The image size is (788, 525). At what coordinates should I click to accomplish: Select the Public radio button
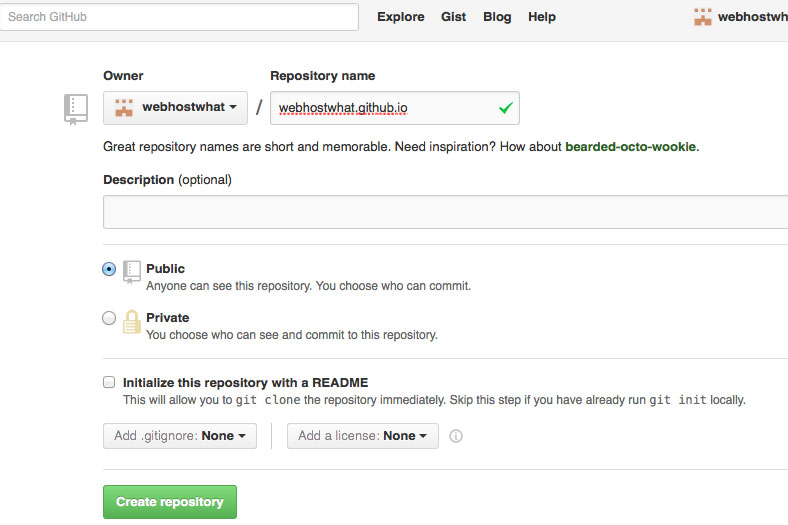(109, 269)
